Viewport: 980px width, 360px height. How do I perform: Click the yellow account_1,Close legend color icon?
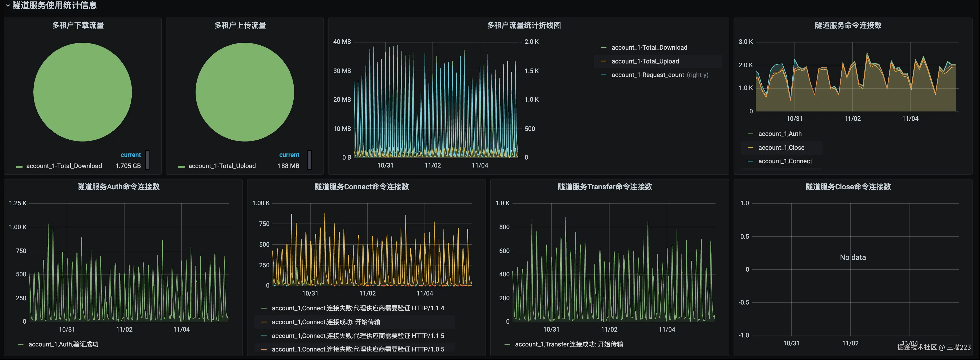point(750,148)
